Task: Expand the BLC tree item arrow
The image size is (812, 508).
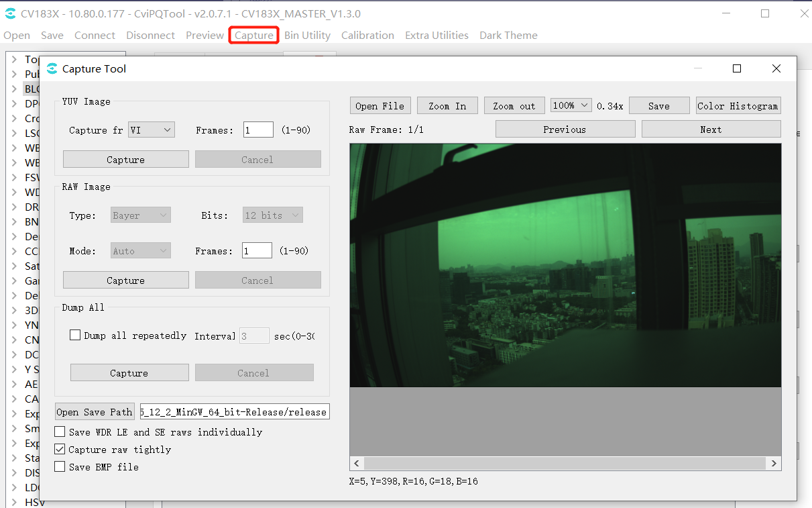Action: point(14,89)
